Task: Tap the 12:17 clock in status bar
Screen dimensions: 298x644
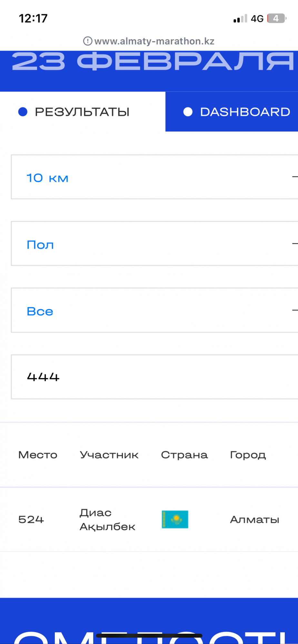Action: (x=33, y=19)
